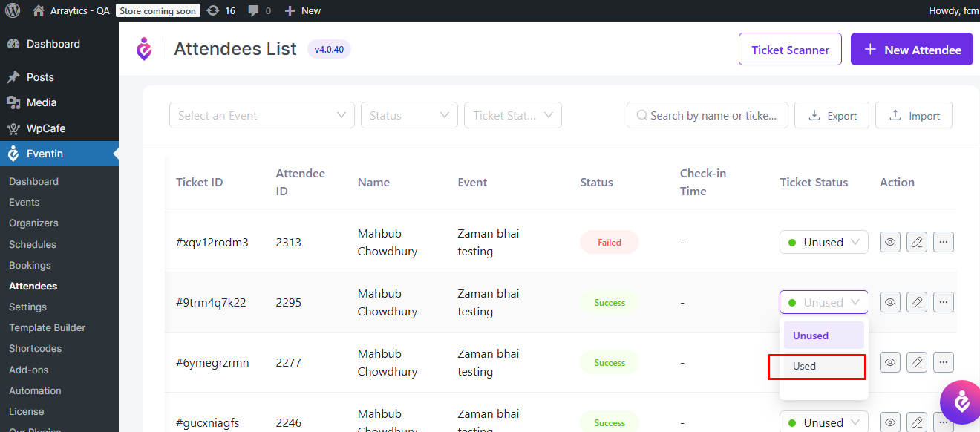Open more actions for ticket #xqv12rodm3
Viewport: 980px width, 432px height.
point(944,242)
